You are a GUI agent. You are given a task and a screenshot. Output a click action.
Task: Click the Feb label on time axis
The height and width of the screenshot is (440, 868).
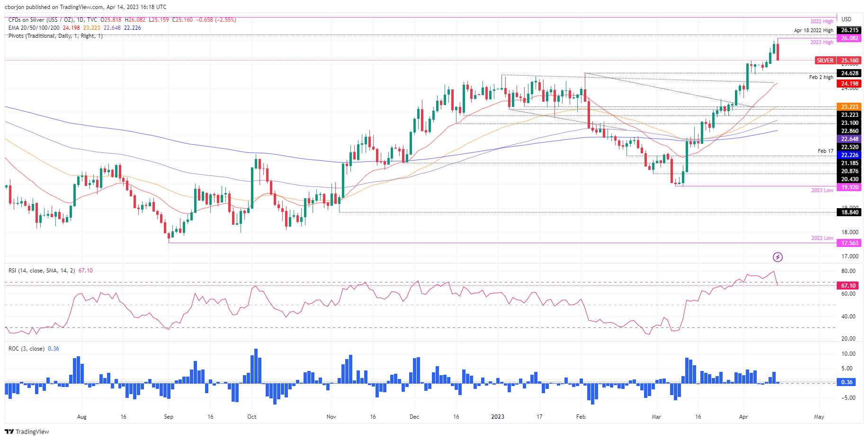click(x=581, y=417)
